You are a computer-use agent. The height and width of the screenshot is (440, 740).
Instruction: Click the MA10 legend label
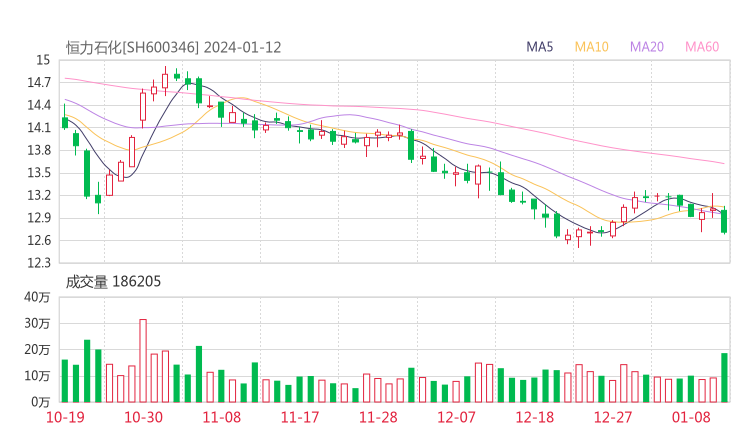pyautogui.click(x=591, y=47)
